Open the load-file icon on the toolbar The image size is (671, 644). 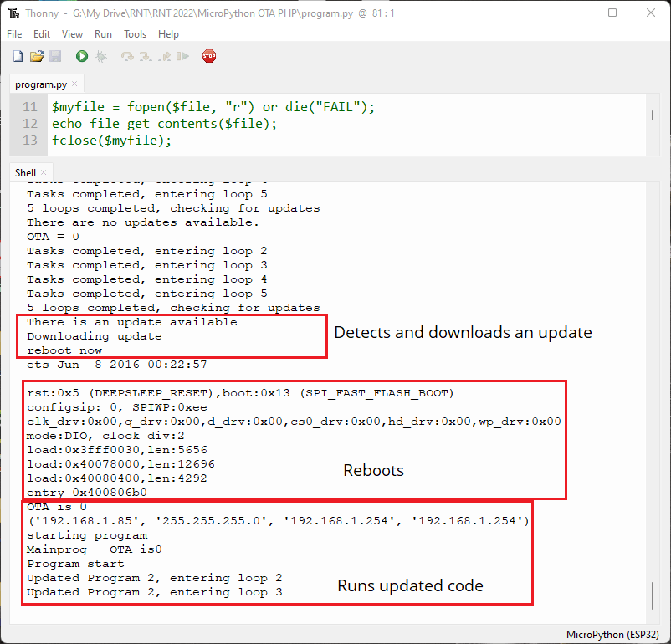pyautogui.click(x=37, y=56)
